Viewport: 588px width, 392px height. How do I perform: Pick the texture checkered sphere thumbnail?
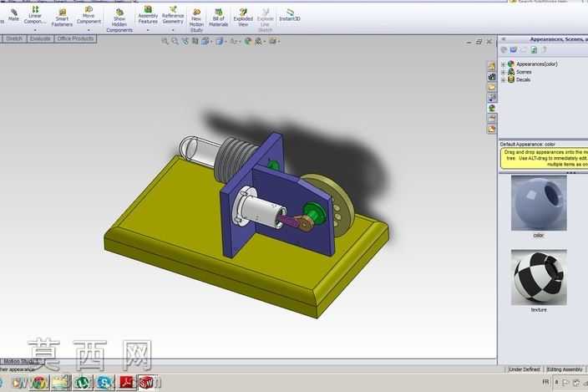click(539, 277)
